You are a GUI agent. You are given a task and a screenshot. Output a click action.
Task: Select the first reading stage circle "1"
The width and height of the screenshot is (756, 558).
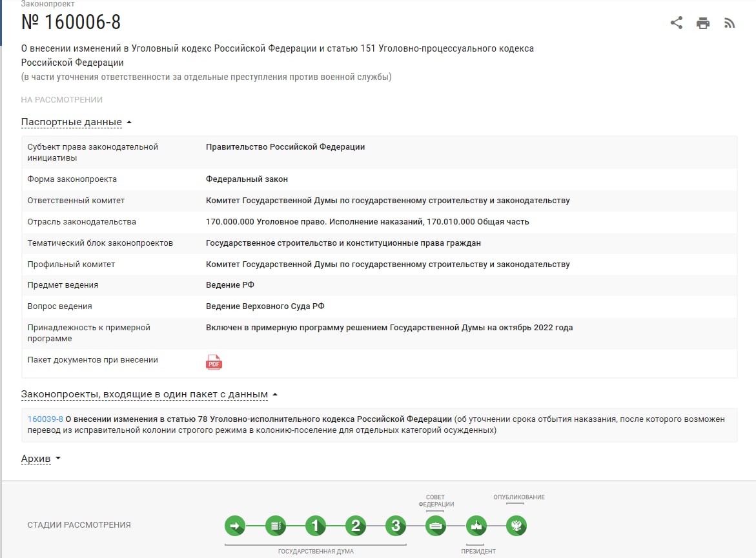(315, 526)
